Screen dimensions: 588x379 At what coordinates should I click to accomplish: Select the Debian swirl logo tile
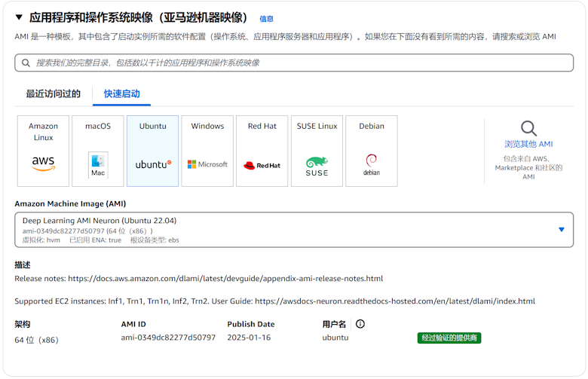(372, 151)
